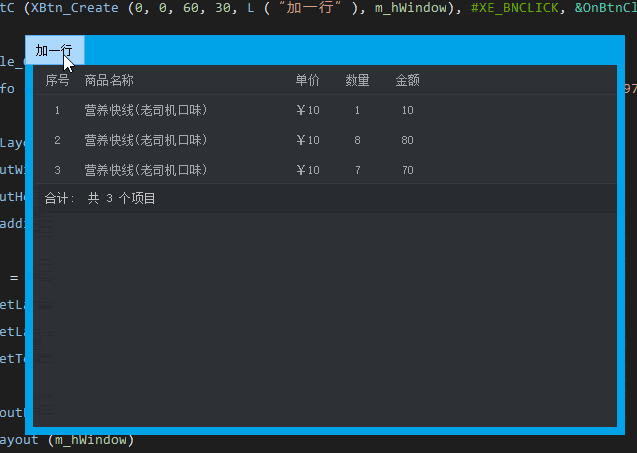Select the 数量 column header
This screenshot has width=637, height=453.
357,80
